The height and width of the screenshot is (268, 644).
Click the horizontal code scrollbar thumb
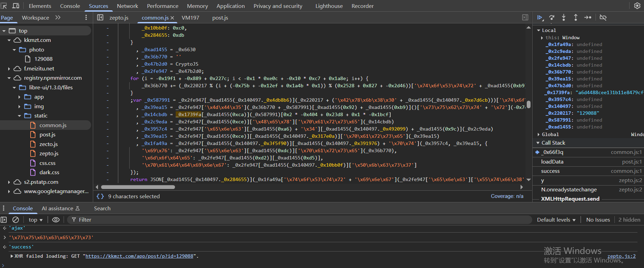tap(138, 187)
